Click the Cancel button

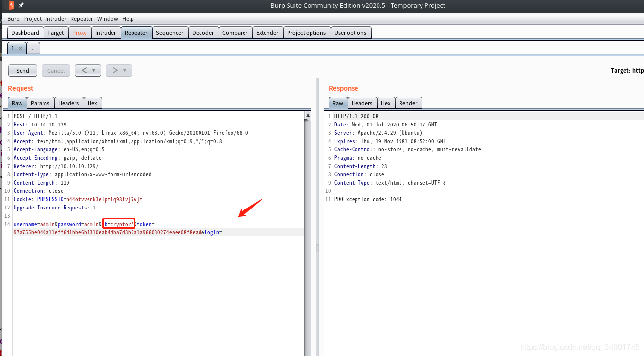click(x=56, y=70)
